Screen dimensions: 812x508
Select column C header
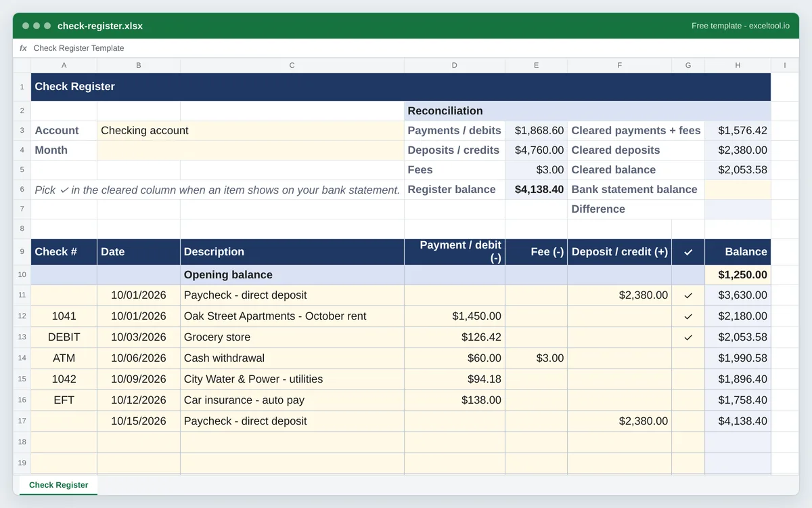point(292,66)
